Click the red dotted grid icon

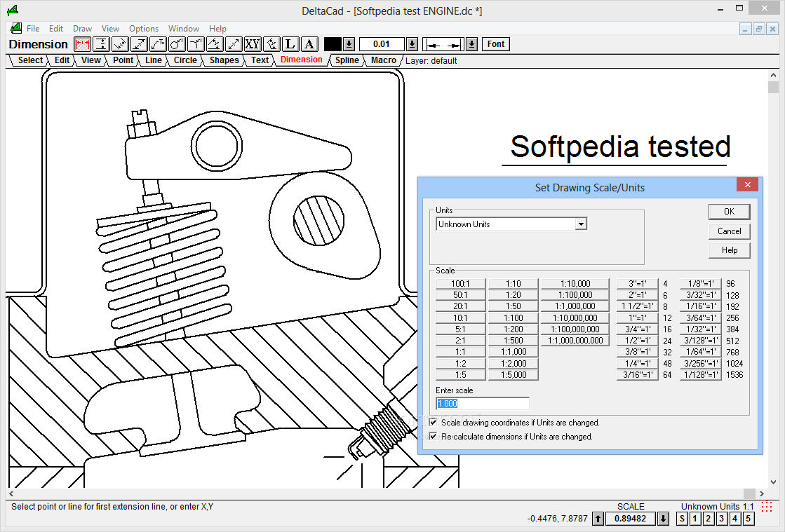[766, 507]
